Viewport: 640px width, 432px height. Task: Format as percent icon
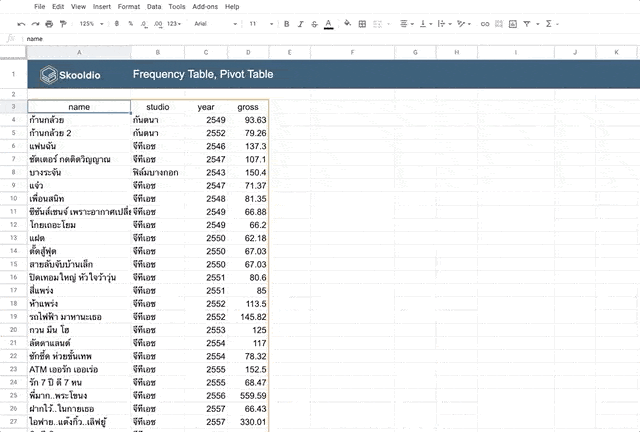click(x=131, y=24)
